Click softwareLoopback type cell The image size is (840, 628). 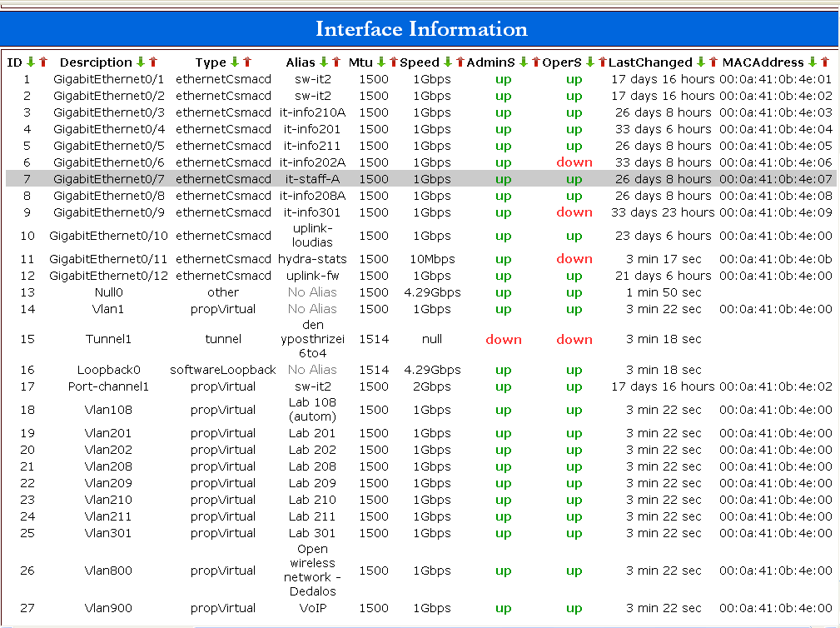point(223,370)
